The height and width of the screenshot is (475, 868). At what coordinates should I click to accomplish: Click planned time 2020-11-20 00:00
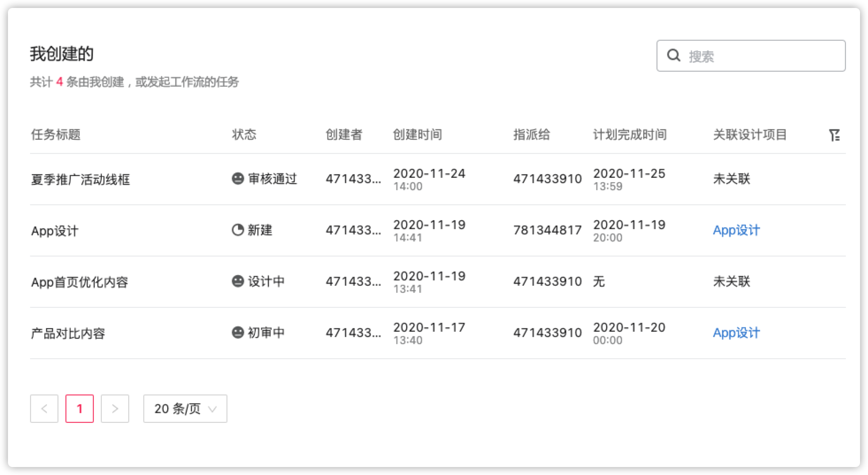click(629, 333)
